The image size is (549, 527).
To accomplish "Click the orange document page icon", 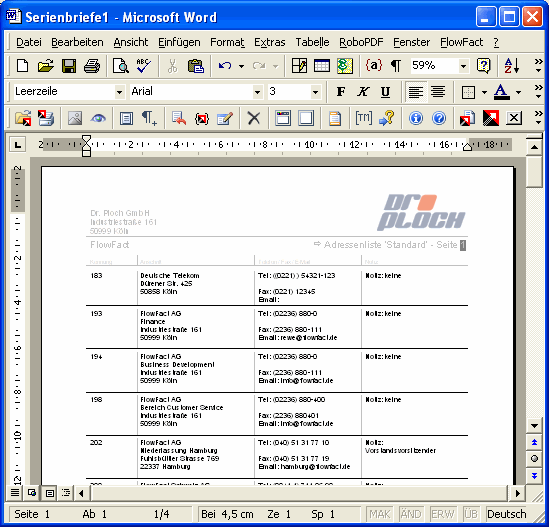I will [335, 118].
